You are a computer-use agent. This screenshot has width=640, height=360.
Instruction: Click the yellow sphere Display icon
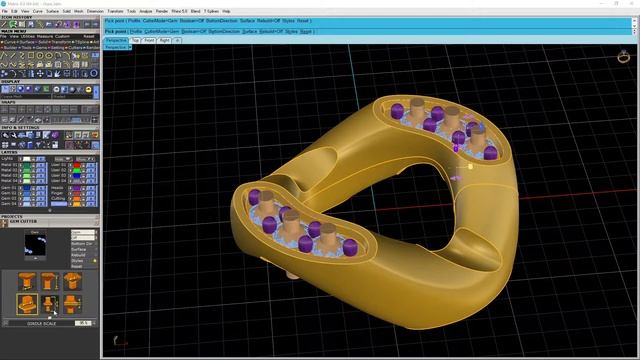click(89, 89)
